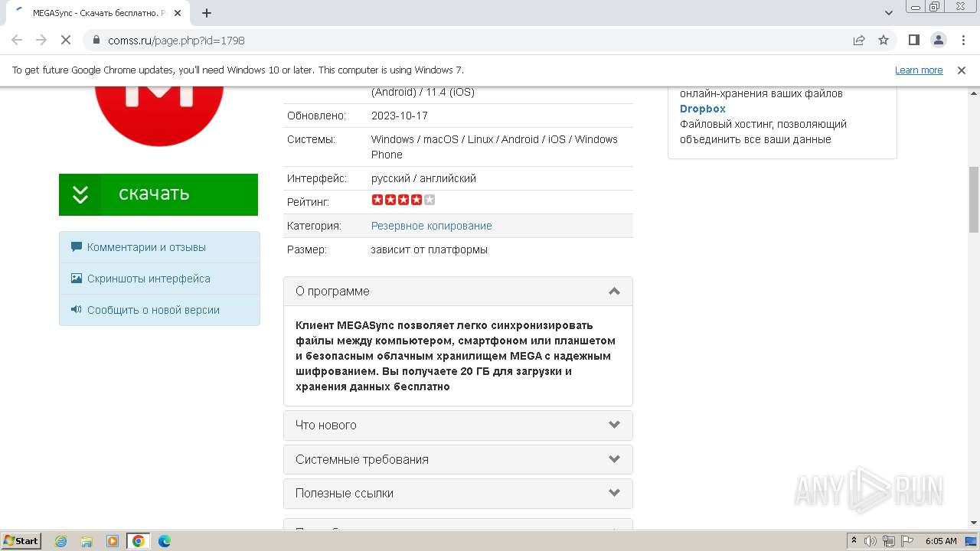Click the browser forward arrow
980x551 pixels.
click(x=41, y=40)
